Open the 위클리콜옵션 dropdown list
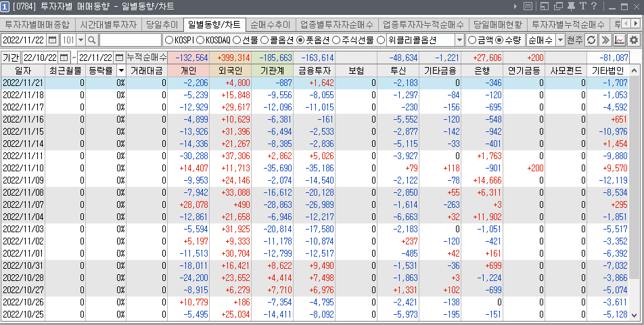This screenshot has height=325, width=644. (x=460, y=40)
